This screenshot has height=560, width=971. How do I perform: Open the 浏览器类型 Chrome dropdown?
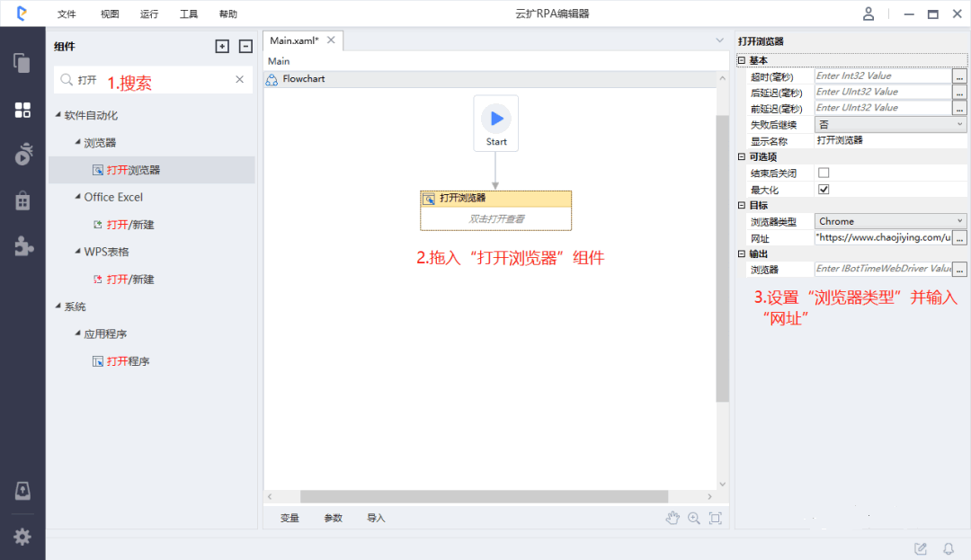(x=890, y=221)
